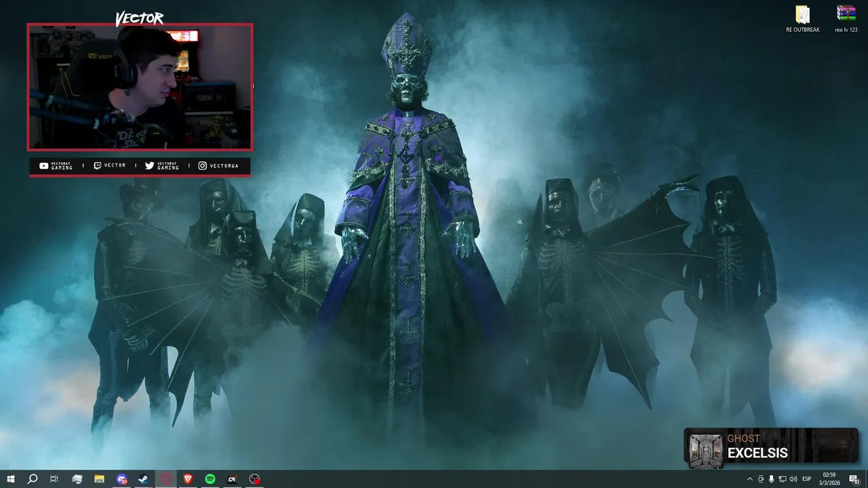The height and width of the screenshot is (488, 868).
Task: Open Task View in the taskbar
Action: pyautogui.click(x=54, y=479)
